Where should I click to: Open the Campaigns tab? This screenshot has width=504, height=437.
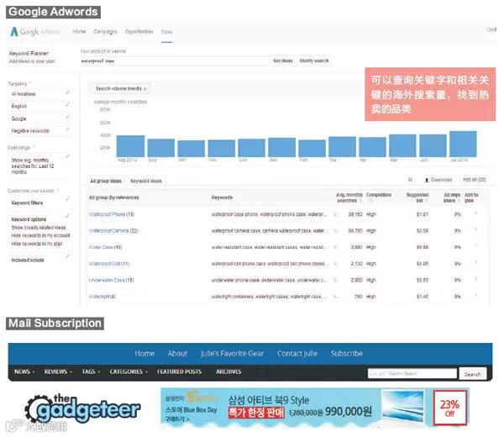(x=105, y=31)
